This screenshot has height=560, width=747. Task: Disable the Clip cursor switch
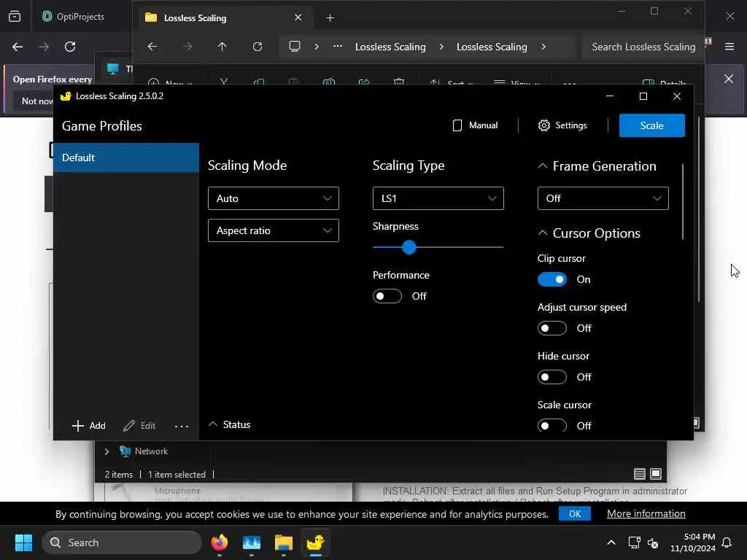click(552, 279)
